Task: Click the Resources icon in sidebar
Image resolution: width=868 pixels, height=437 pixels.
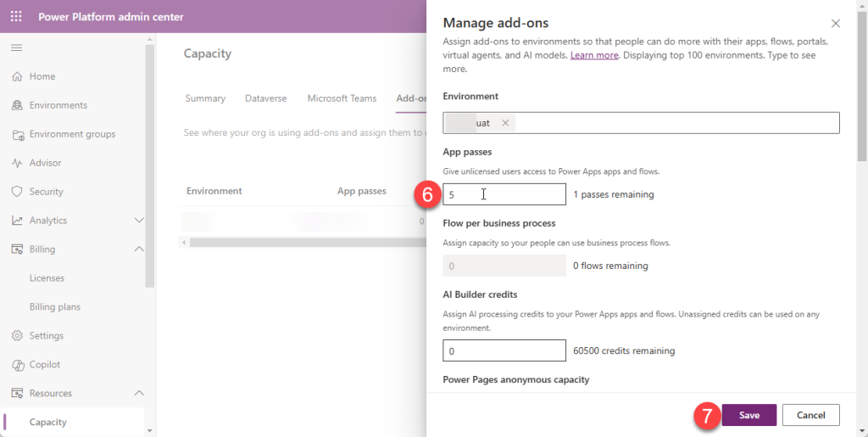Action: (x=17, y=393)
